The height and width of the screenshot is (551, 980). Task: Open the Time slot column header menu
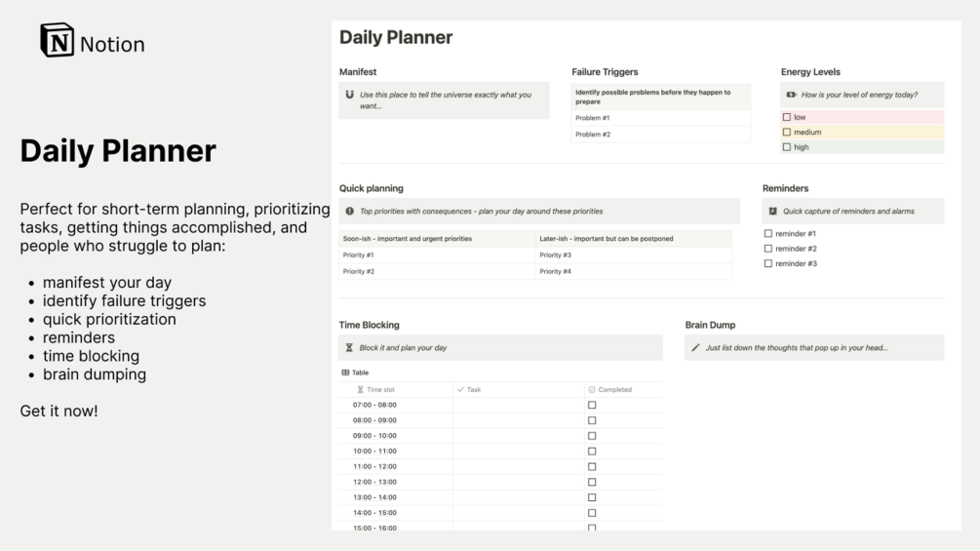tap(380, 389)
